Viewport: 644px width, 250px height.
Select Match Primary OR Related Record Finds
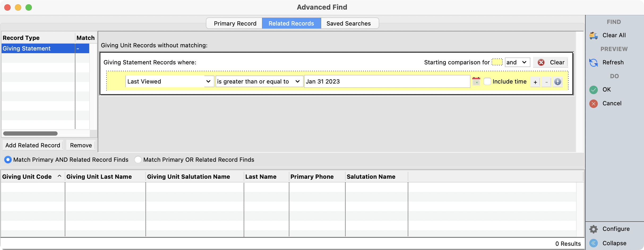(x=138, y=160)
